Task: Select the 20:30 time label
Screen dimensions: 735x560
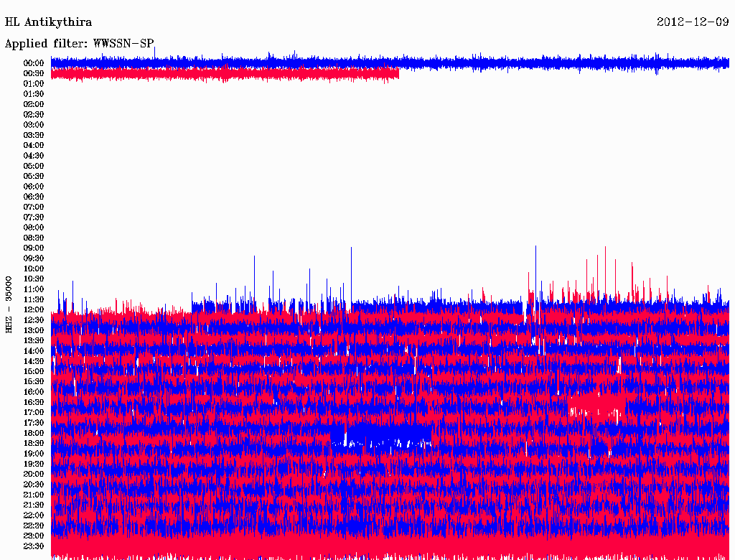Action: [34, 485]
